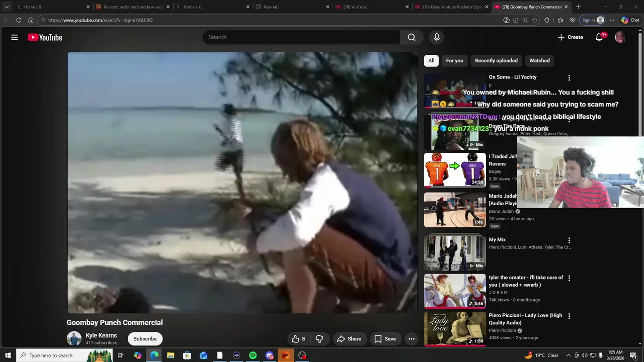Show hidden system tray icons
Screen dimensions: 644x362
point(569,355)
